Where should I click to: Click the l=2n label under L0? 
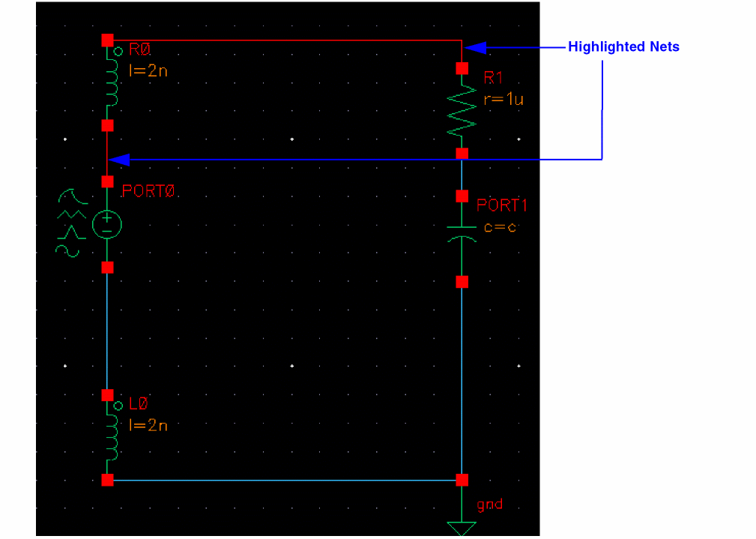[x=148, y=425]
